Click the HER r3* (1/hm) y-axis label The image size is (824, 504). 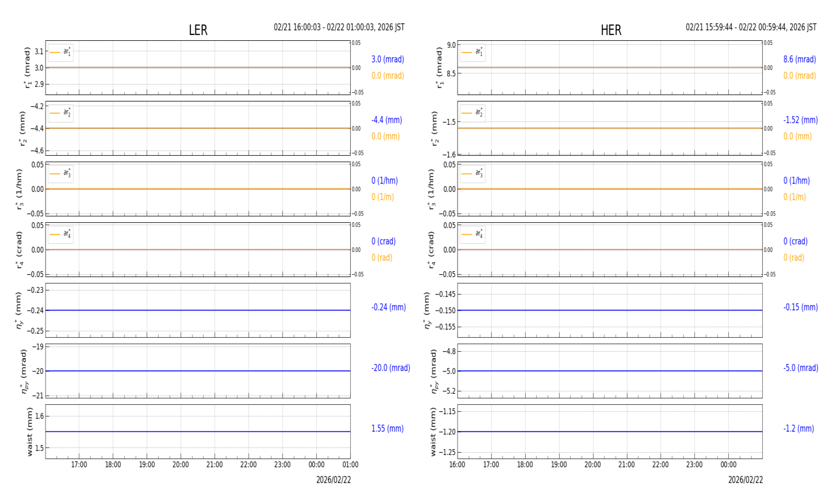pos(431,189)
